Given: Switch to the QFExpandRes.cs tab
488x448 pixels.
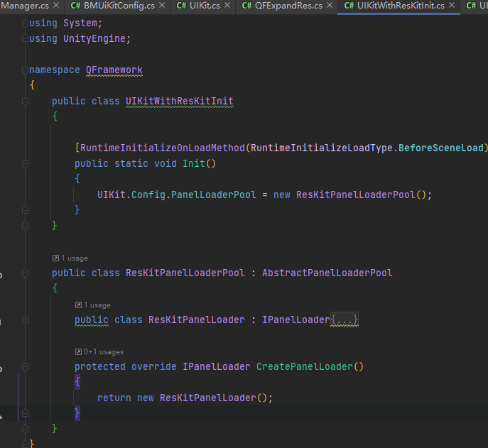Looking at the screenshot, I should [x=286, y=6].
